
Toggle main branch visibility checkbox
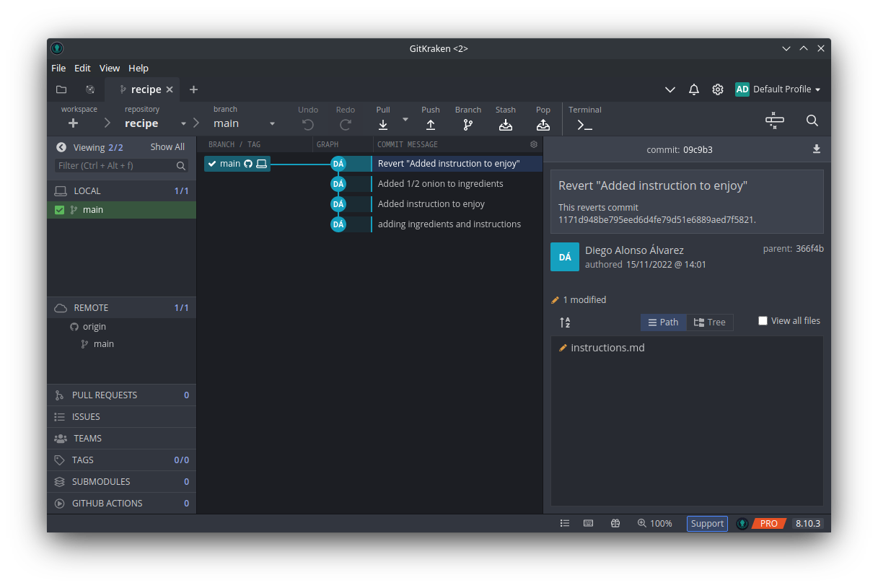click(x=60, y=210)
